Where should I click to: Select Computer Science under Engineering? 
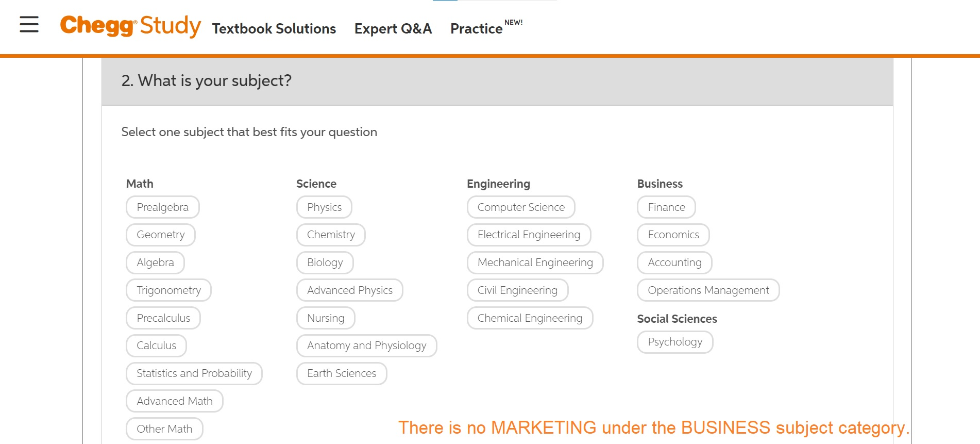pyautogui.click(x=520, y=207)
